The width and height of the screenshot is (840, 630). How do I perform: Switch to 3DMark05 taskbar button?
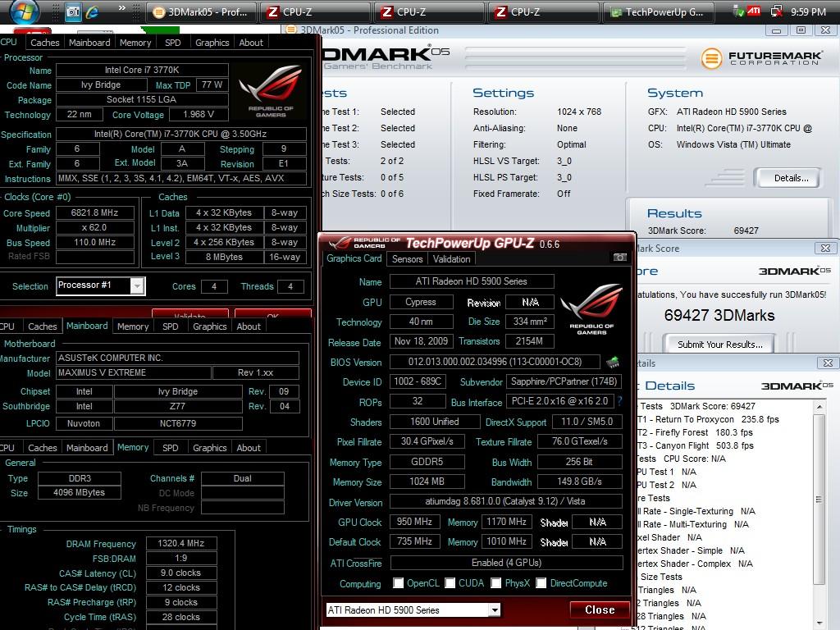[x=201, y=11]
